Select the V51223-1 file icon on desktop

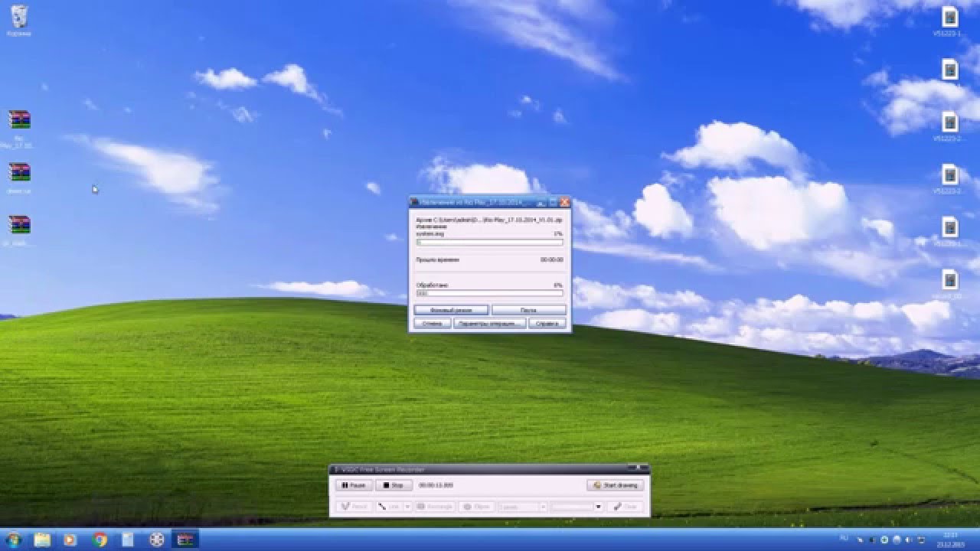pos(949,22)
